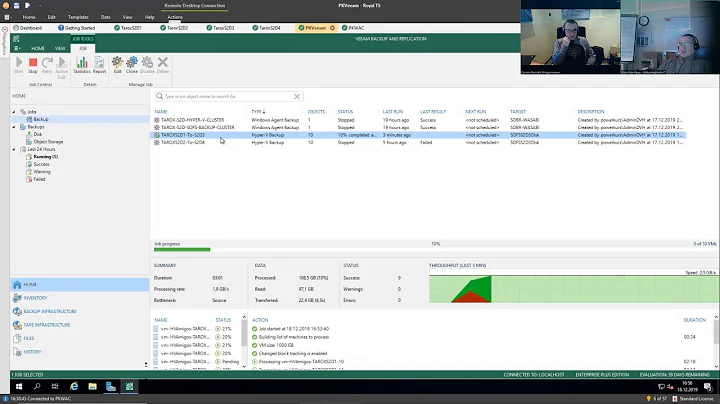Viewport: 720px width, 404px height.
Task: Select Disk under Backups
Action: [x=38, y=134]
